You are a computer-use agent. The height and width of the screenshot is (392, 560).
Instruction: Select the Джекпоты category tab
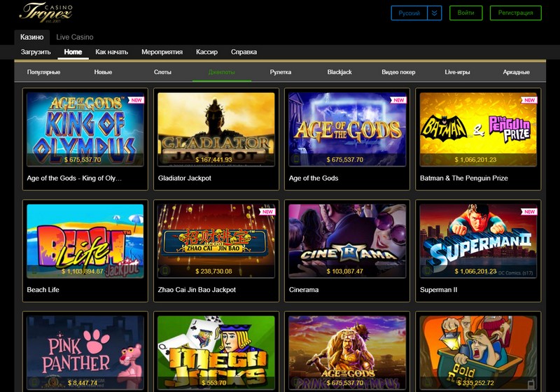221,72
